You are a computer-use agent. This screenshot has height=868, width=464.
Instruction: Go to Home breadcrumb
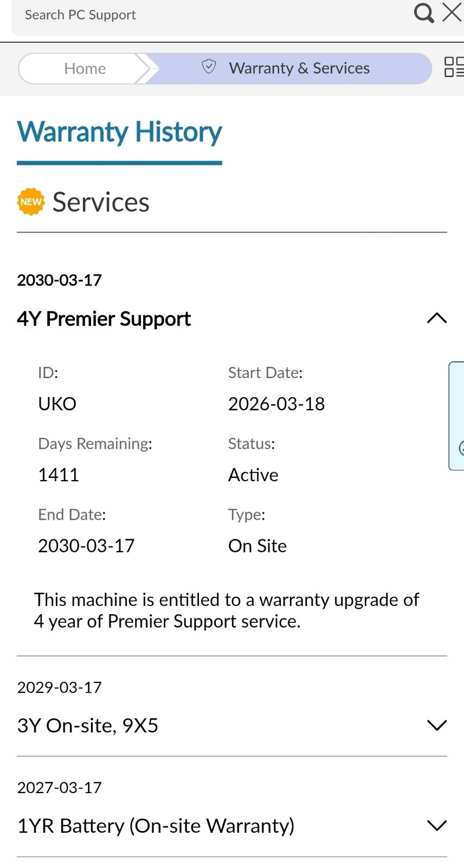[85, 68]
